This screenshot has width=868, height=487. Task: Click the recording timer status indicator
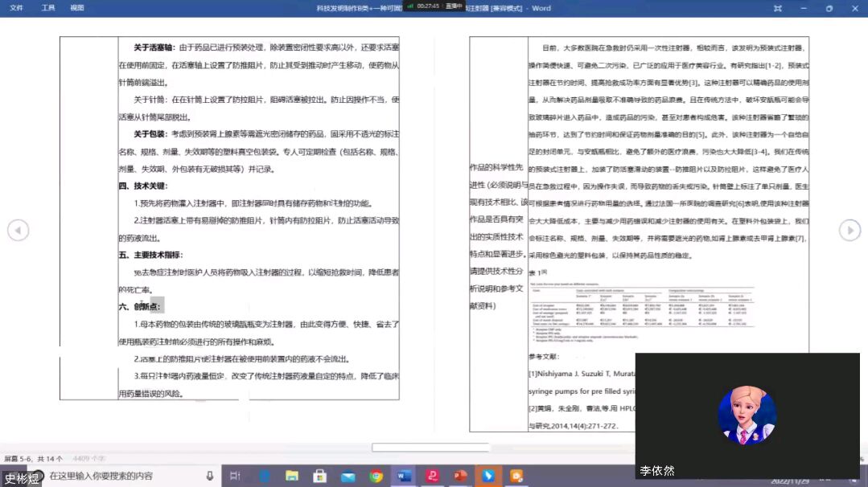(x=434, y=6)
